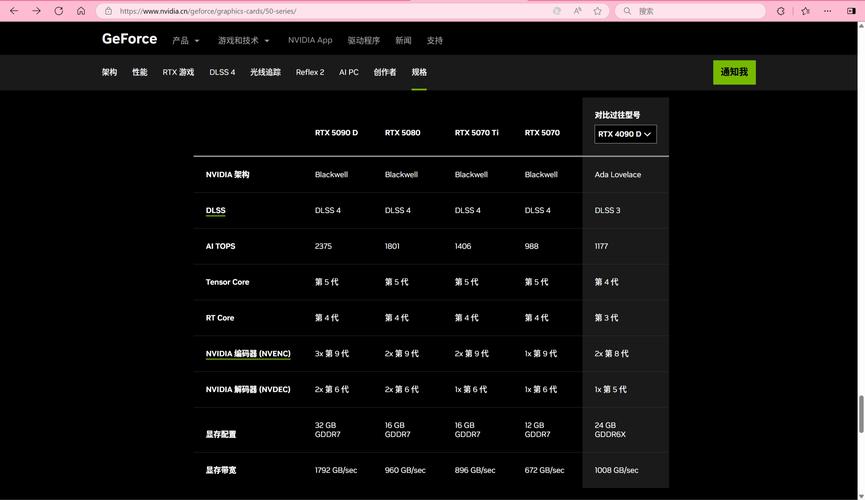Expand the 游戏和技术 menu
865x500 pixels.
coord(244,40)
